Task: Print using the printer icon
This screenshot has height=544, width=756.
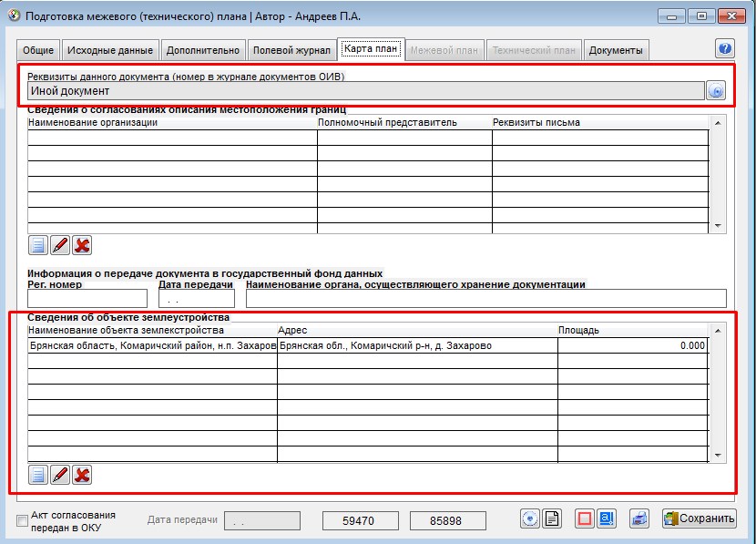Action: 639,518
